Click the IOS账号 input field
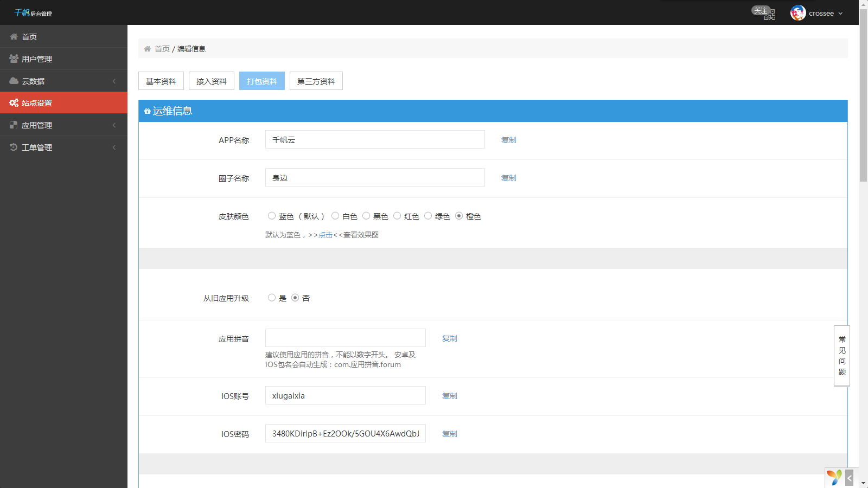The image size is (868, 488). pos(346,395)
